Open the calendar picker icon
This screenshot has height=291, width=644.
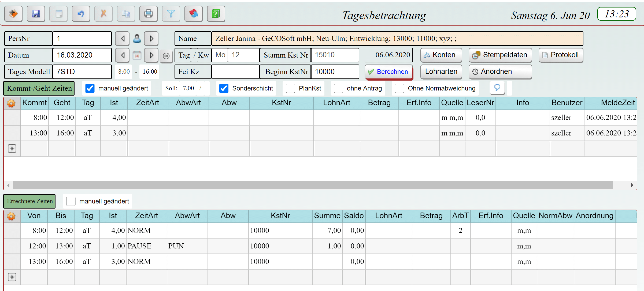coord(137,55)
